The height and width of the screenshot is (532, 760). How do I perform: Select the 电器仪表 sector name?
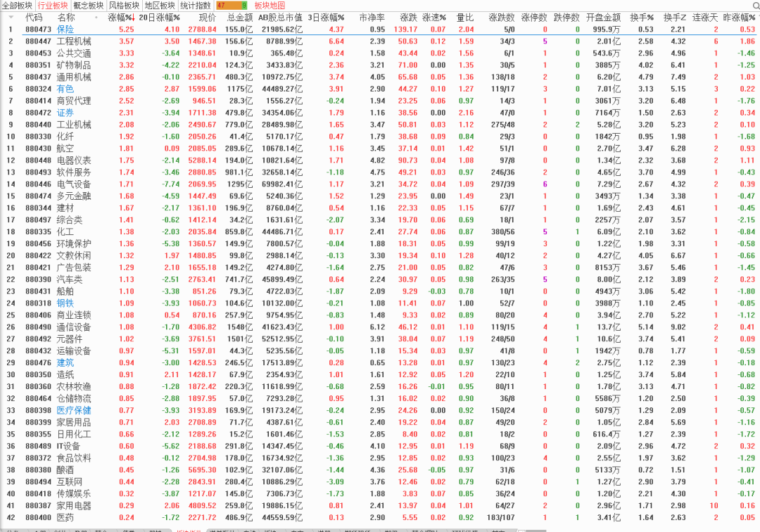click(74, 160)
